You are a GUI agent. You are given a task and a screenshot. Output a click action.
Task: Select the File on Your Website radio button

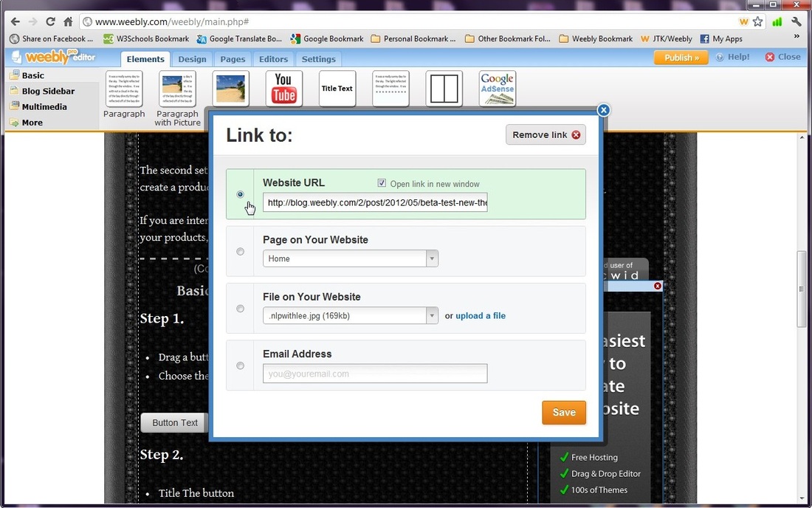tap(241, 309)
